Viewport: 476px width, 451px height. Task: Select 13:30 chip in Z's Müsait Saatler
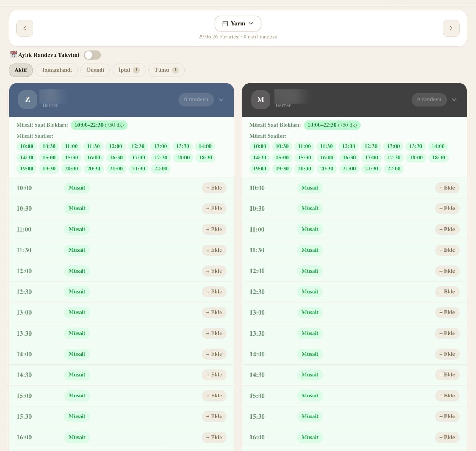tap(183, 146)
